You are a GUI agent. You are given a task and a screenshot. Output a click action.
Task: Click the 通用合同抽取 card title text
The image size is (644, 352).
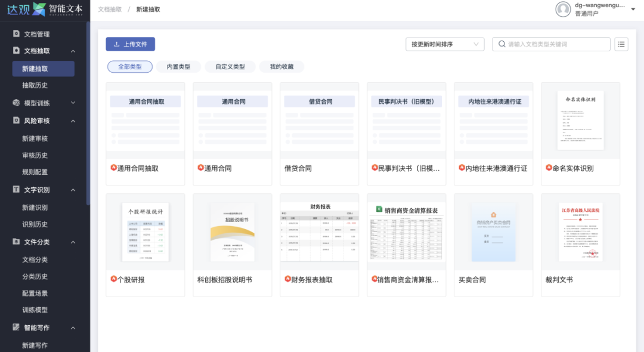pos(138,168)
